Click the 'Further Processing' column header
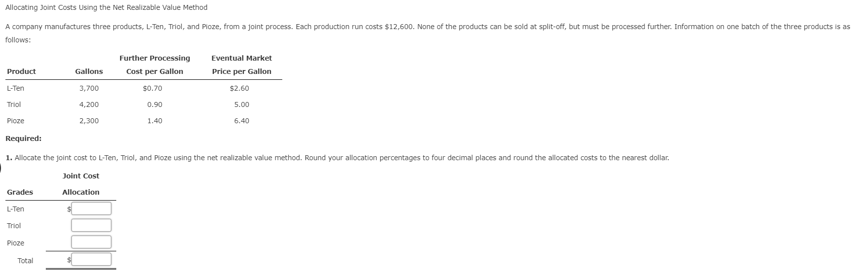868x275 pixels. click(x=155, y=58)
